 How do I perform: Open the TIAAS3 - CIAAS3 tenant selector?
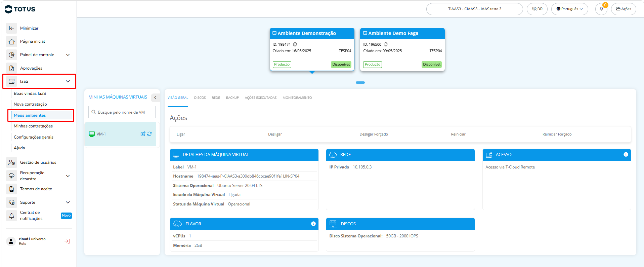475,9
